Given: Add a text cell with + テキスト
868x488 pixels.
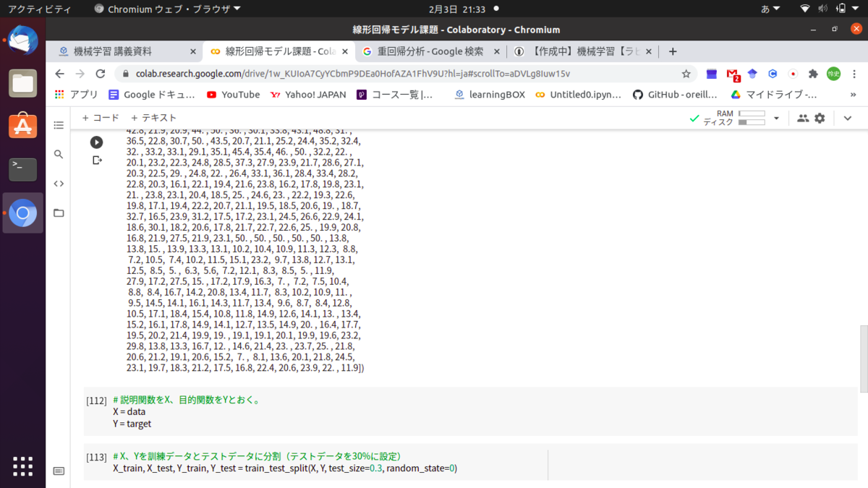Looking at the screenshot, I should [x=153, y=118].
